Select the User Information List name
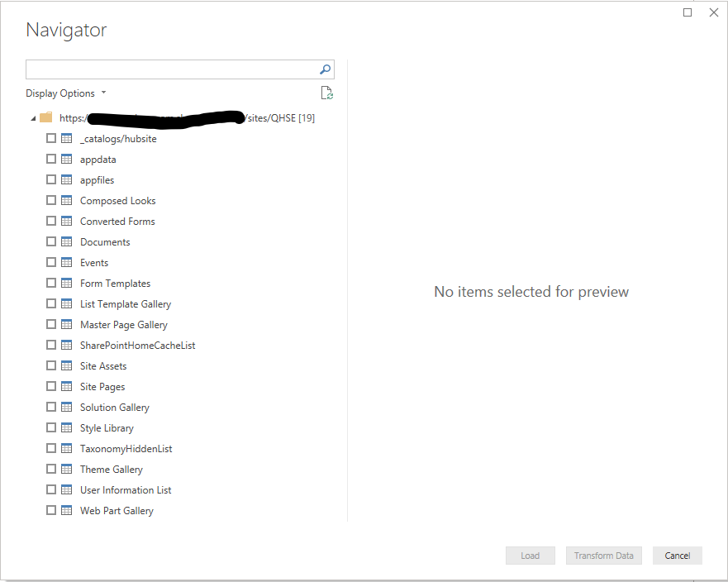 [126, 490]
